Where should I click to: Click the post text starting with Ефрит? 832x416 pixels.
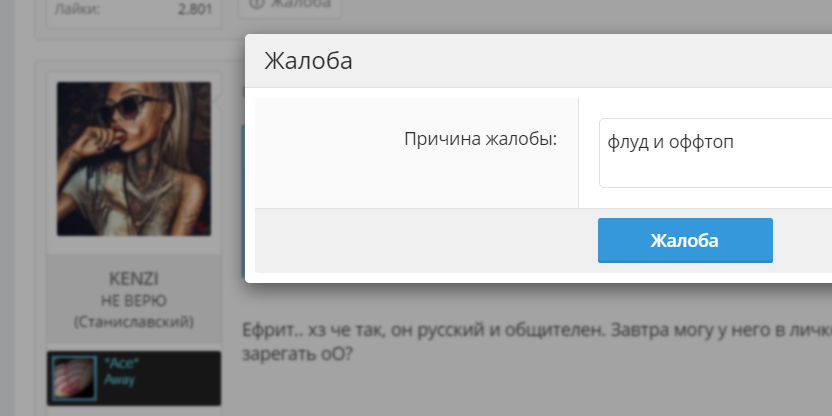537,342
